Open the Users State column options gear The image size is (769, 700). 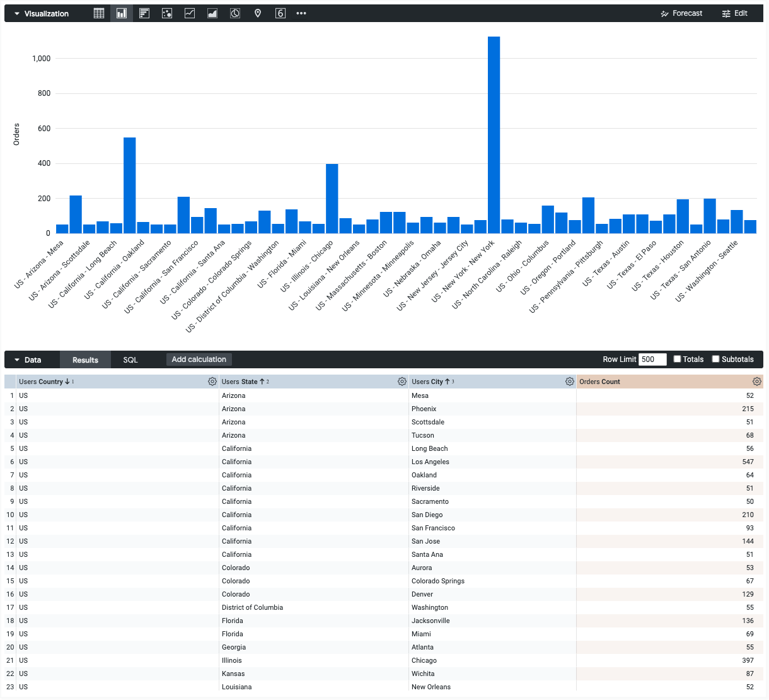point(402,381)
